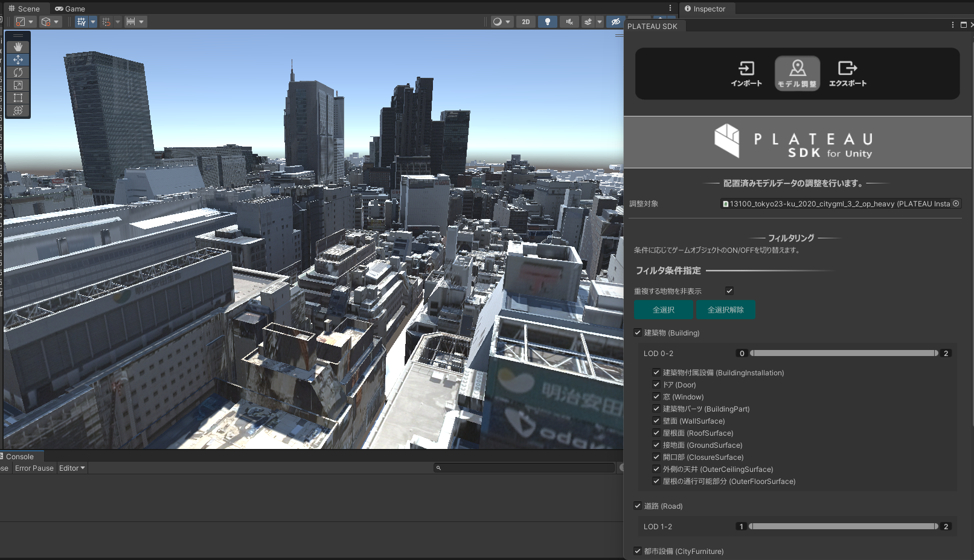Uncheck the 窓 (Window) filter checkbox
974x560 pixels.
coord(656,396)
